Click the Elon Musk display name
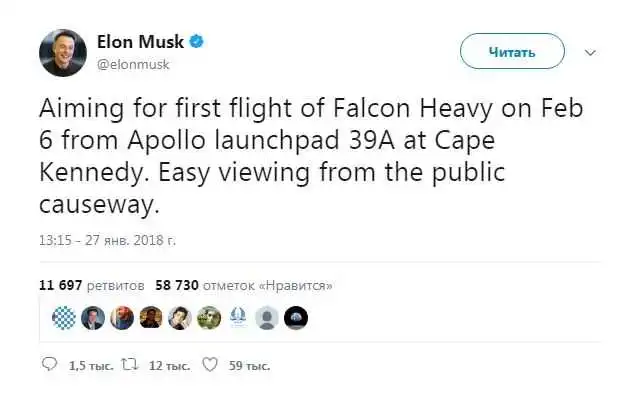 (141, 41)
